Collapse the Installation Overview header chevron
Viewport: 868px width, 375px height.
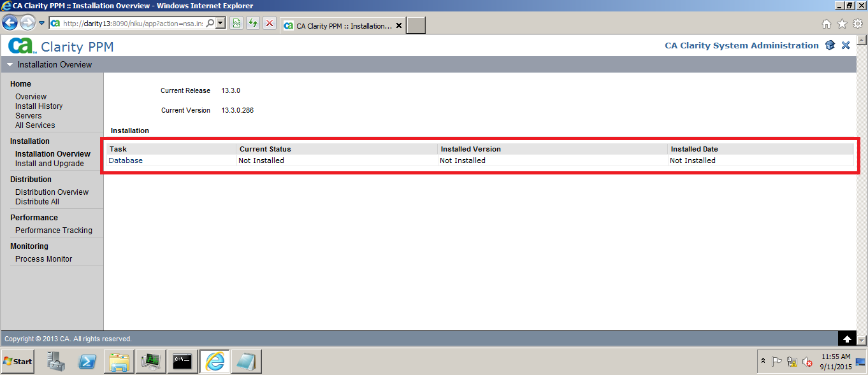(x=9, y=64)
